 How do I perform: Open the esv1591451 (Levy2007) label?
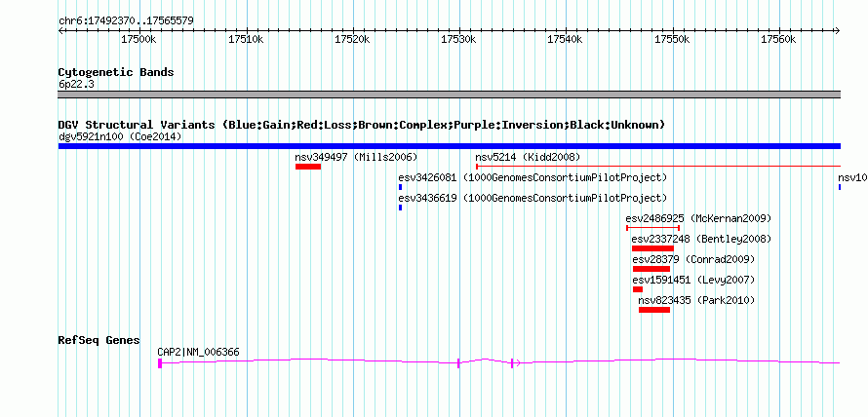click(693, 280)
